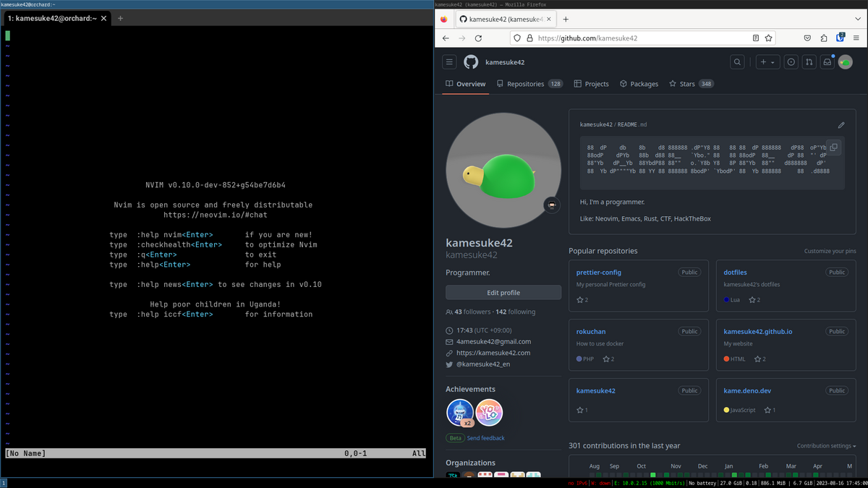Open the Packages tab
Viewport: 868px width, 488px height.
click(639, 84)
